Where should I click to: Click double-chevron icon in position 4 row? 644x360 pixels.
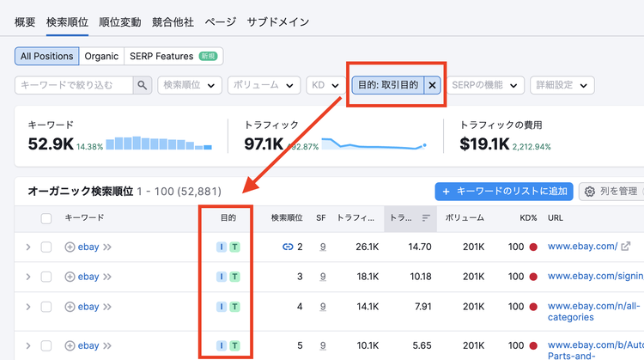click(107, 307)
